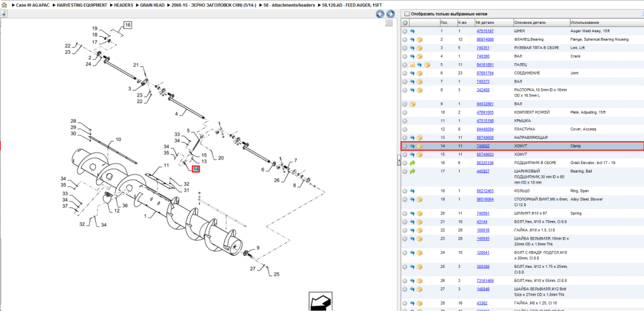This screenshot has width=644, height=311.
Task: Navigate to next figure with right arrow
Action: (x=391, y=14)
